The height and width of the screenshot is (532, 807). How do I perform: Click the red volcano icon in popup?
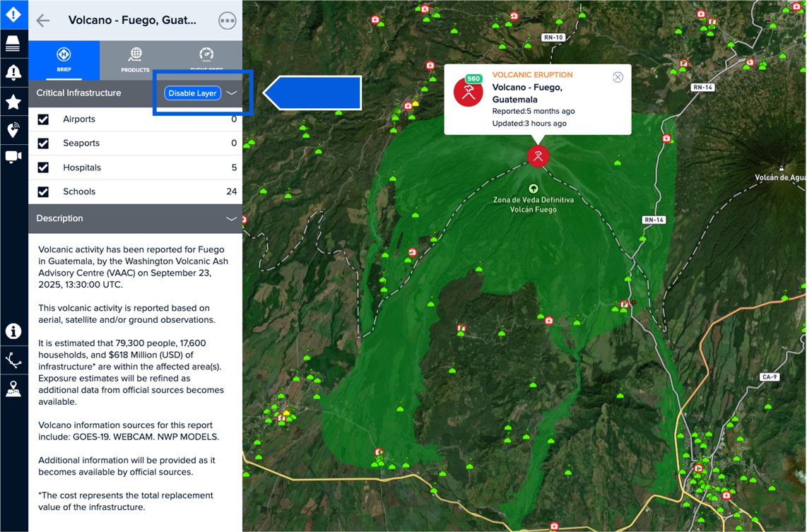point(468,92)
